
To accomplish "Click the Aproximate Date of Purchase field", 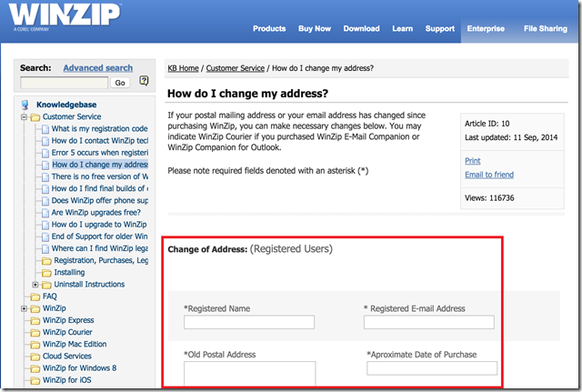I will pos(432,368).
